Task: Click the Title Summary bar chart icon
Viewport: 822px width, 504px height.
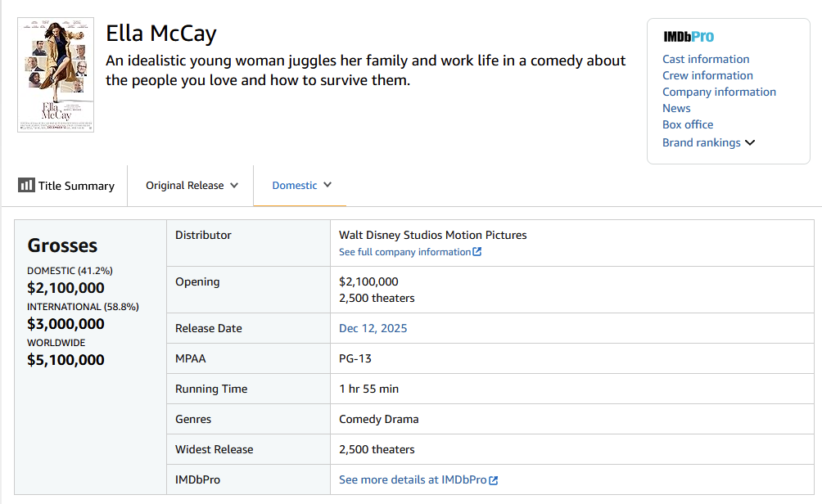Action: click(26, 185)
